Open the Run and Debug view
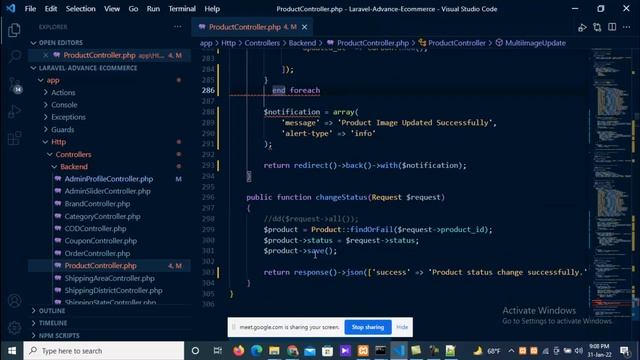The image size is (640, 360). [x=14, y=111]
